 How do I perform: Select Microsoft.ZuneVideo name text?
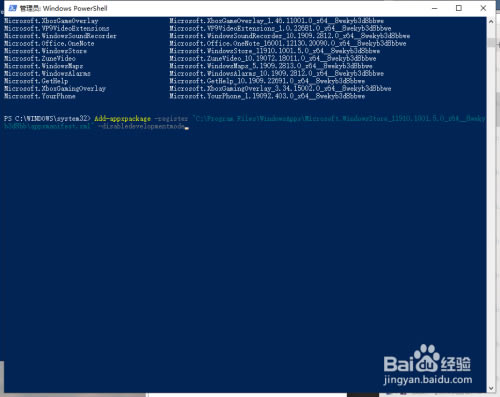40,58
